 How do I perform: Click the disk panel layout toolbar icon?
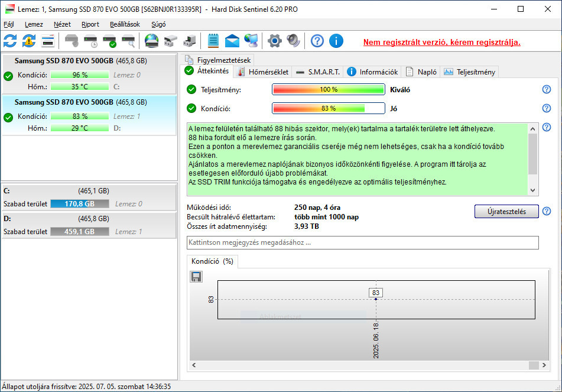click(x=48, y=41)
